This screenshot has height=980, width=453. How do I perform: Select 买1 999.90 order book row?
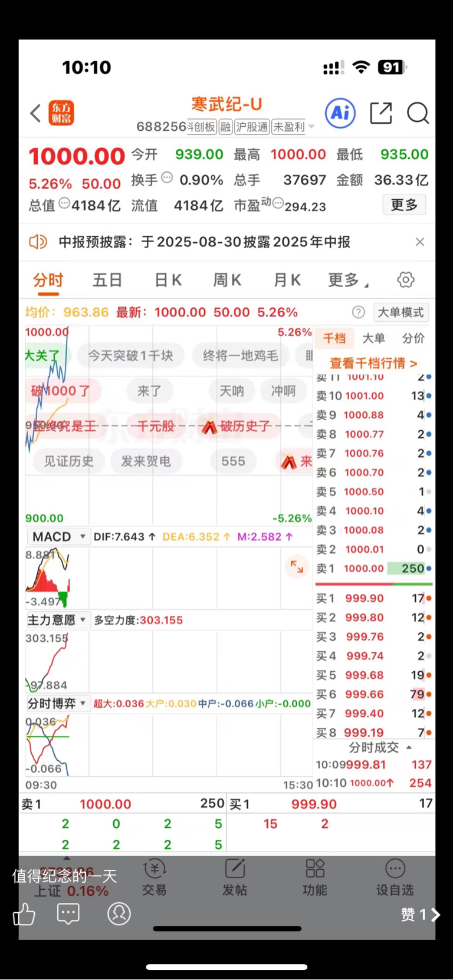click(373, 599)
